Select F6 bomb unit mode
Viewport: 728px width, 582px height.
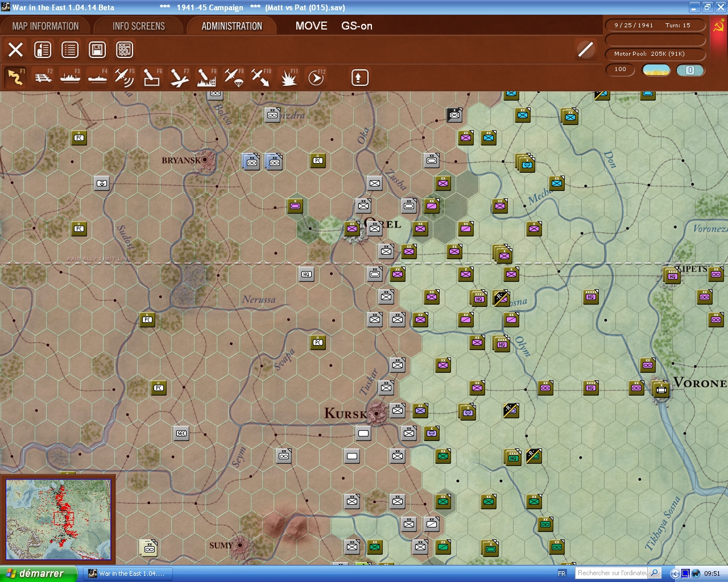[151, 77]
